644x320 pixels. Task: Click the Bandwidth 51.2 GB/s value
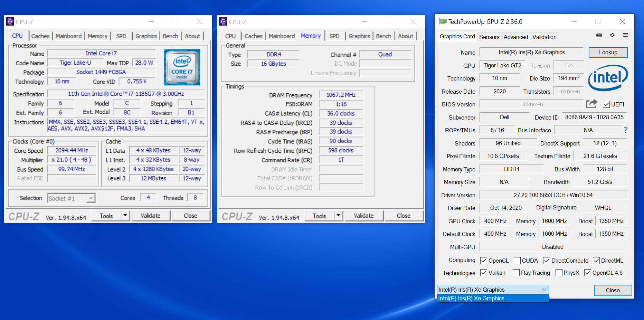pos(600,182)
